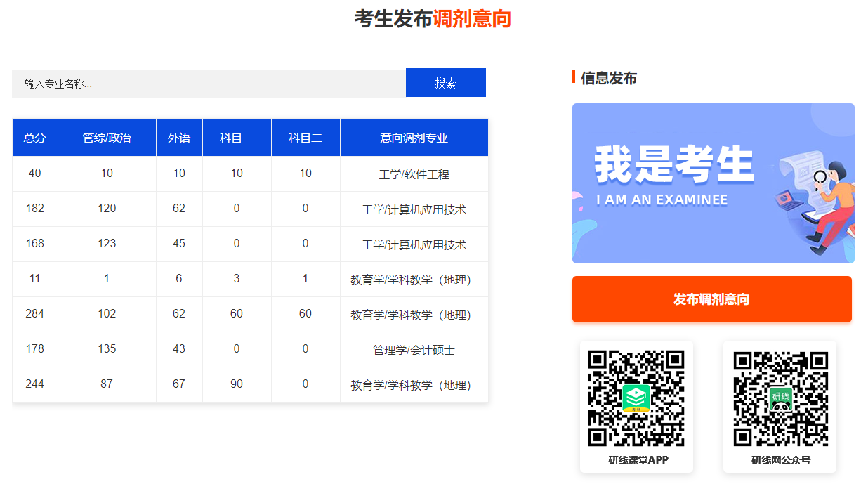Click the 科目二 column header
This screenshot has height=484, width=868.
305,138
